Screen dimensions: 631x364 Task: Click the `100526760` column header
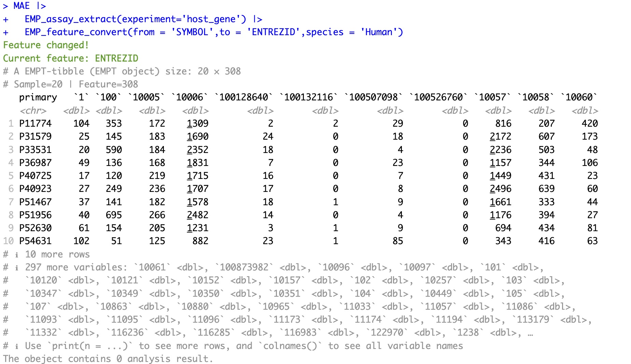click(438, 97)
